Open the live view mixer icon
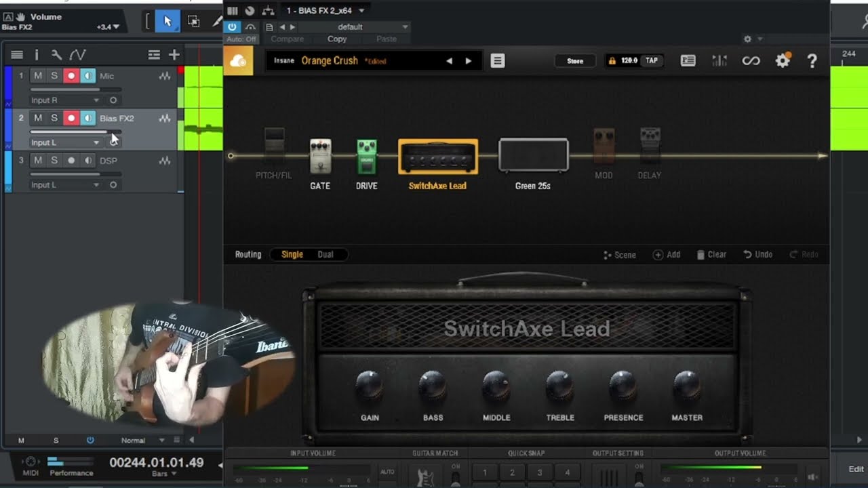868x488 pixels. click(719, 61)
